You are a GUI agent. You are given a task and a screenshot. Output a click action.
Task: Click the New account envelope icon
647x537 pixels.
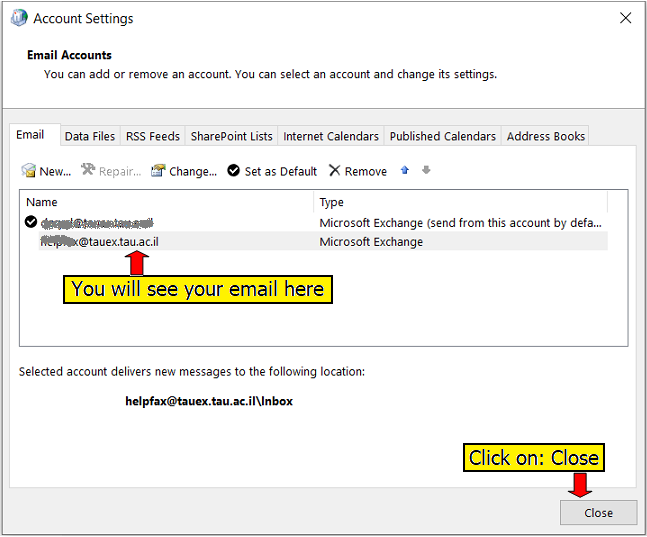[28, 170]
